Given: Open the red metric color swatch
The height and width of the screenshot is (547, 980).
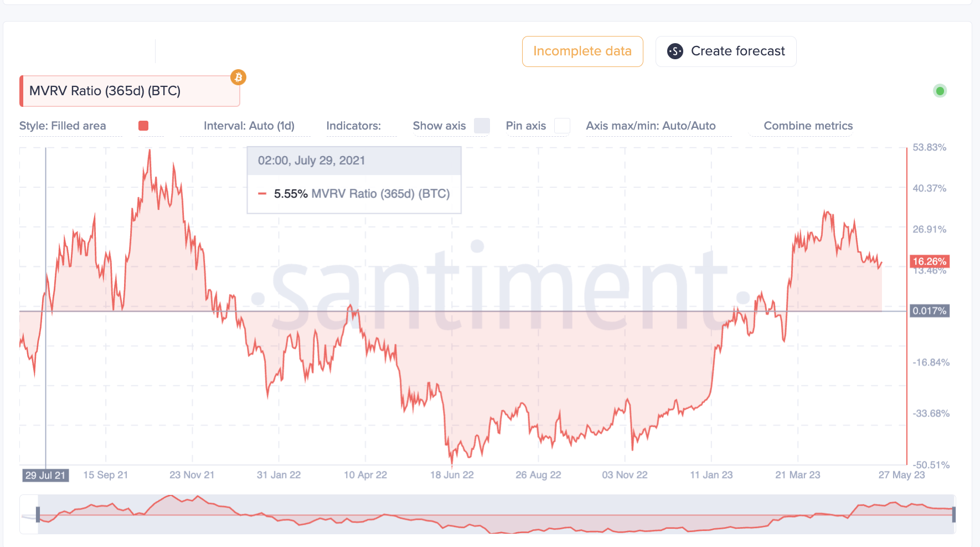Looking at the screenshot, I should (x=143, y=126).
